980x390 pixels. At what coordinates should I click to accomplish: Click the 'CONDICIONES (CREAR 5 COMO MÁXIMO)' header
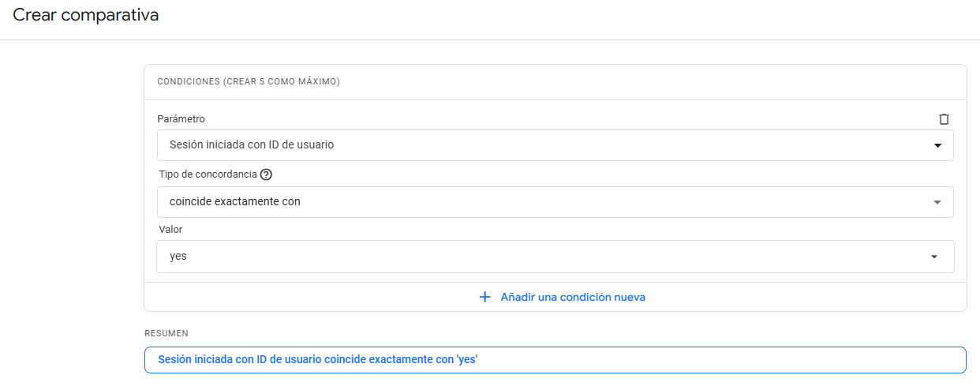(249, 81)
